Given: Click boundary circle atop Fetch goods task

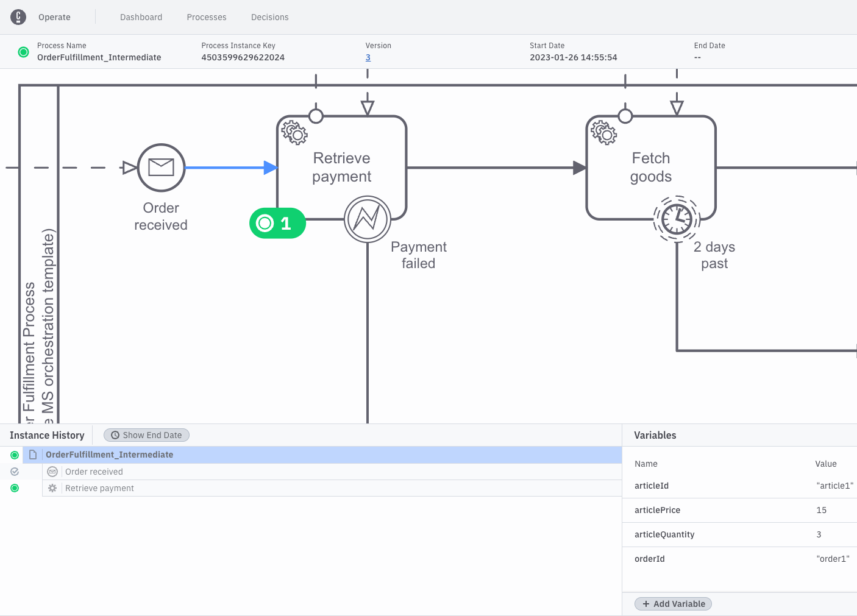Looking at the screenshot, I should [x=625, y=116].
